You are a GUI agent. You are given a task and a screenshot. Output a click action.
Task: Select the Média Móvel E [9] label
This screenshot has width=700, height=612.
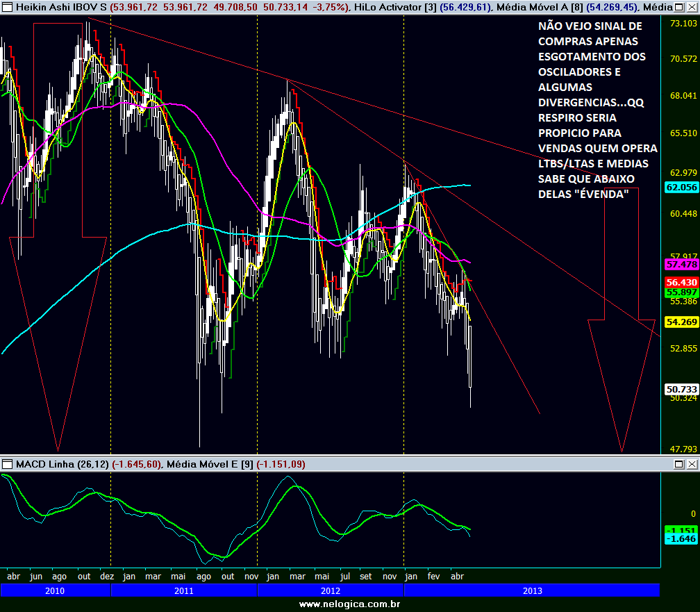(x=210, y=464)
